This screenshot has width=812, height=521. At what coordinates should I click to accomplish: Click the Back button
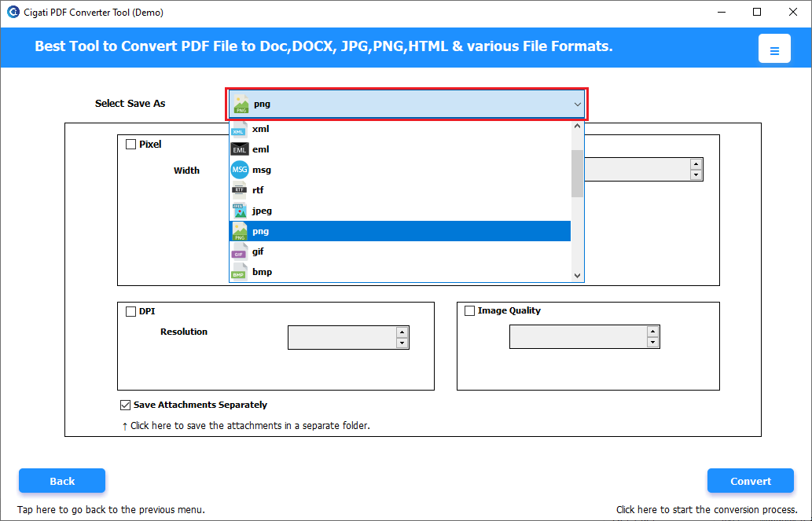[62, 481]
